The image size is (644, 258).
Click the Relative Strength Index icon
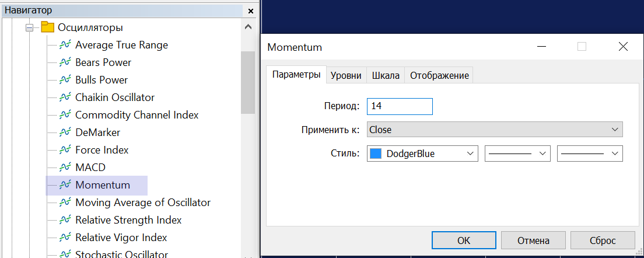(65, 220)
